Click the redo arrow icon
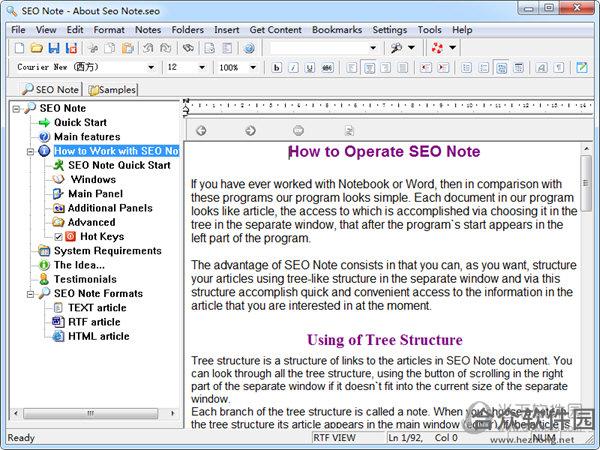 pyautogui.click(x=165, y=48)
